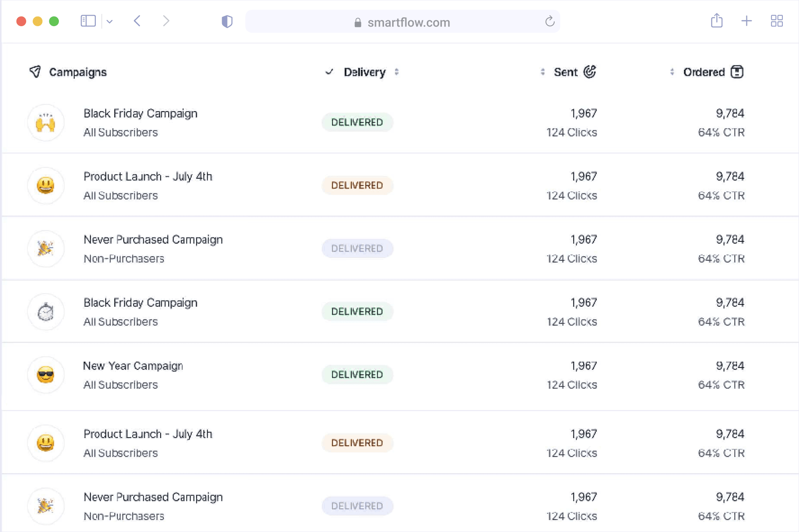Click the privacy shield icon in toolbar
The image size is (799, 532).
point(227,22)
